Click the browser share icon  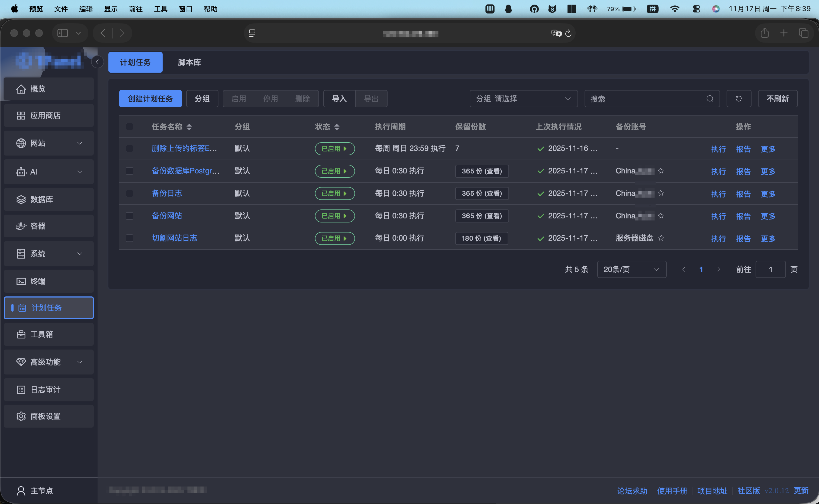[x=765, y=33]
